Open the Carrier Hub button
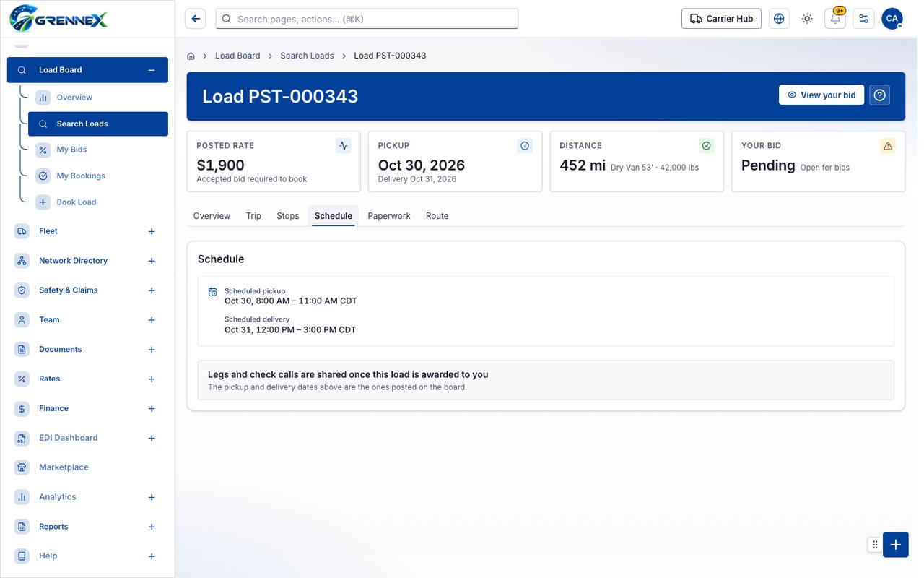The width and height of the screenshot is (924, 578). pos(722,19)
